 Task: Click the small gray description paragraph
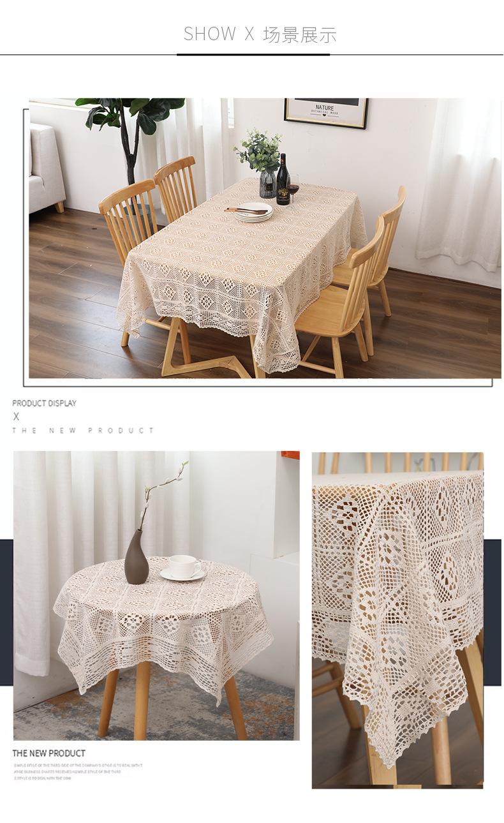(x=77, y=771)
